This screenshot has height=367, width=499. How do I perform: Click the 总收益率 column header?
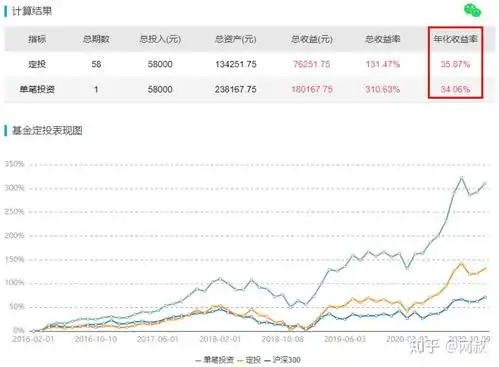click(x=382, y=39)
